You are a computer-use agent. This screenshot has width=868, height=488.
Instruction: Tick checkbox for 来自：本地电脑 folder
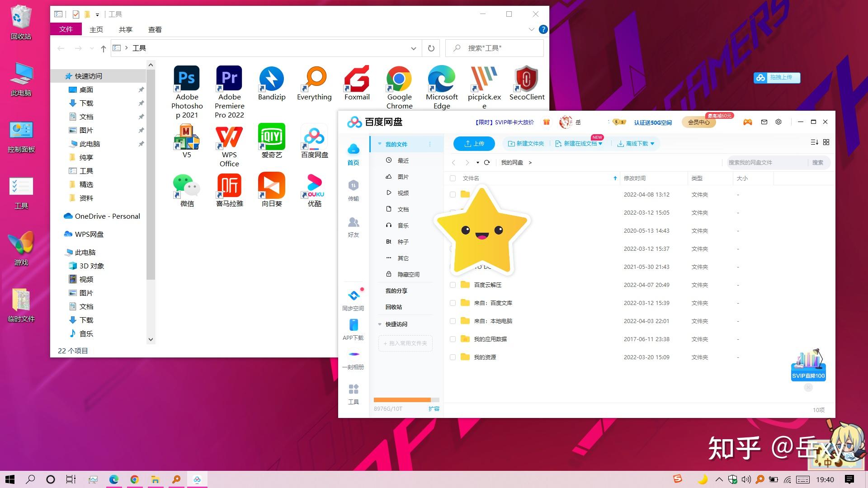453,321
